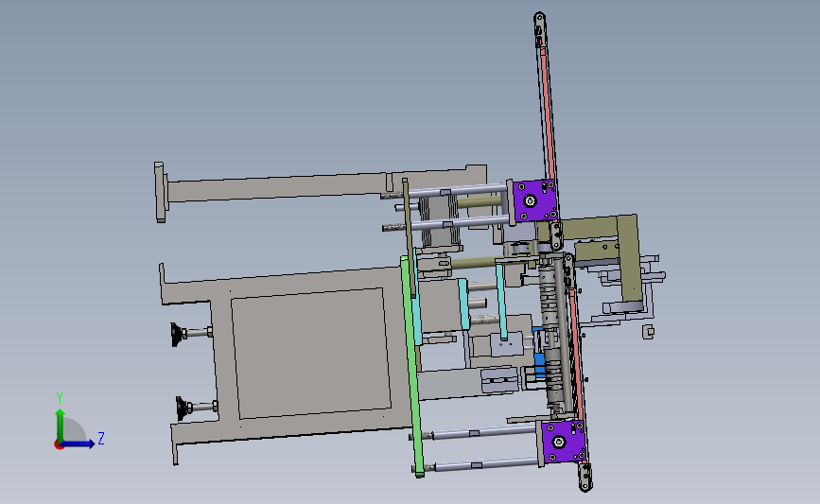Select the large gray rectangular frame panel
The width and height of the screenshot is (820, 504).
pos(311,353)
